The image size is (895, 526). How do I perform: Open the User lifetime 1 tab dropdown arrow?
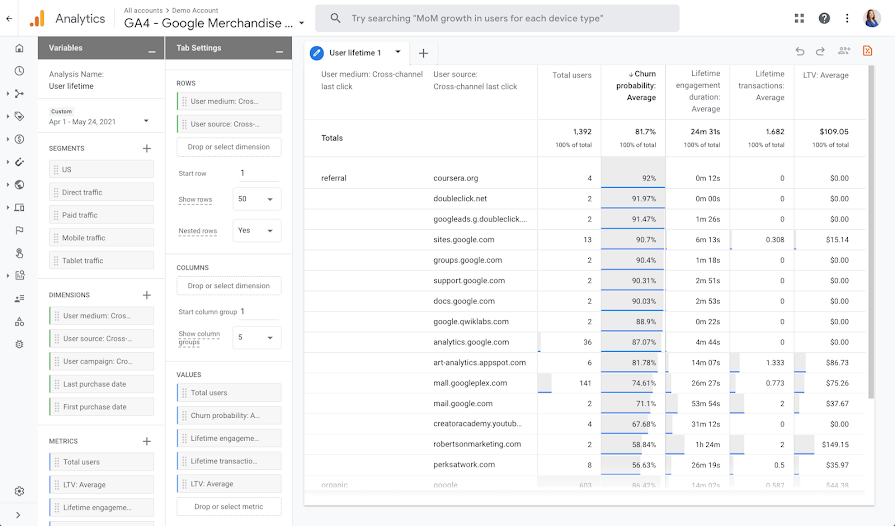tap(398, 52)
